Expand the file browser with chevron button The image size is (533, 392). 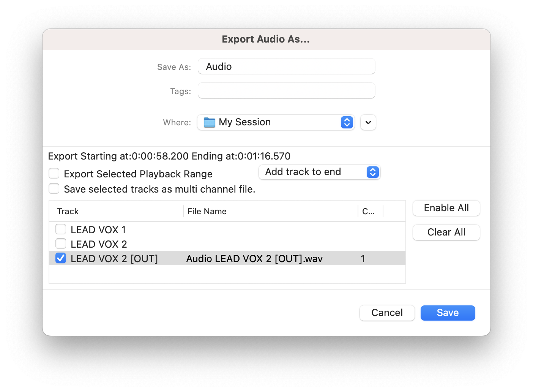[x=368, y=122]
